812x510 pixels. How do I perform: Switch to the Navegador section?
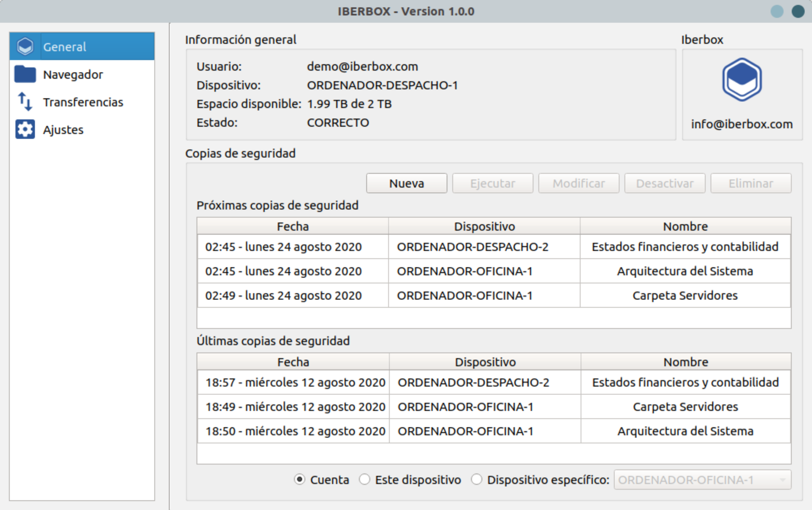[x=73, y=75]
